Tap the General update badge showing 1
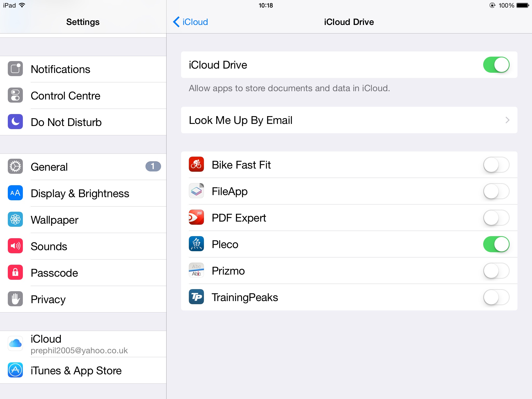The width and height of the screenshot is (532, 399). (153, 166)
